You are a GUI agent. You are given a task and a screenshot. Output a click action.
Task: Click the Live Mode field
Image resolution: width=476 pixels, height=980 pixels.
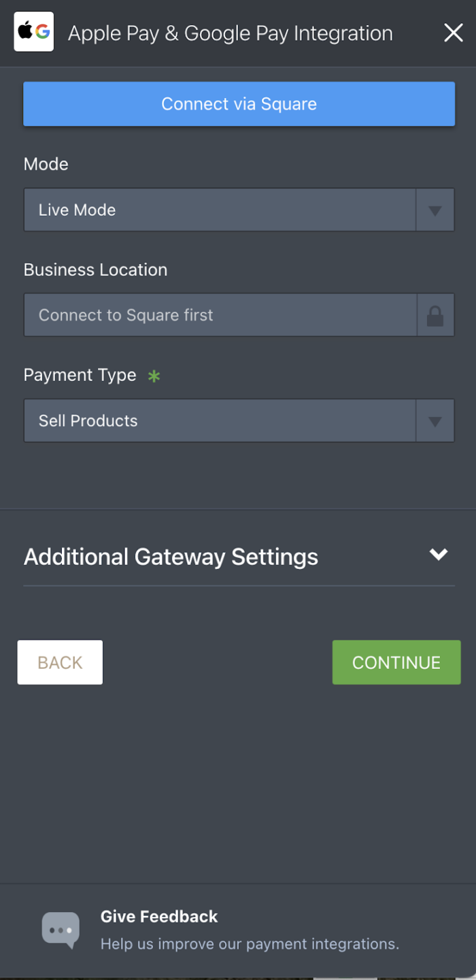[x=218, y=210]
